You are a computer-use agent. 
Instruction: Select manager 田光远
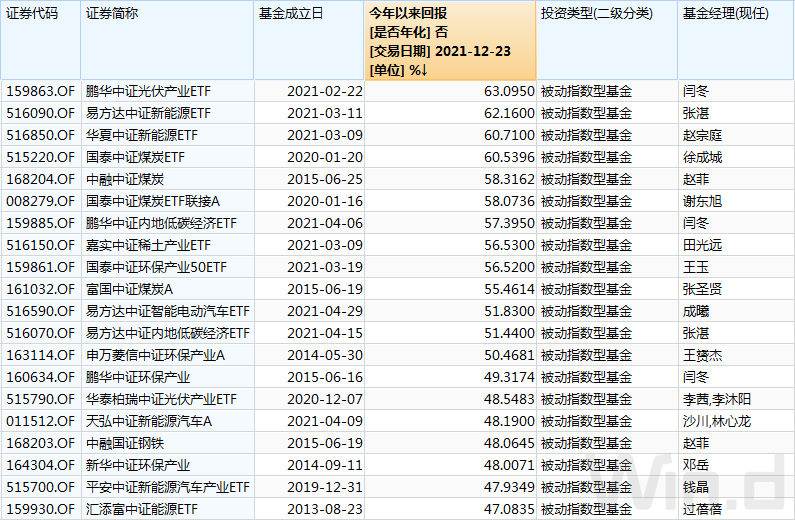pos(702,245)
